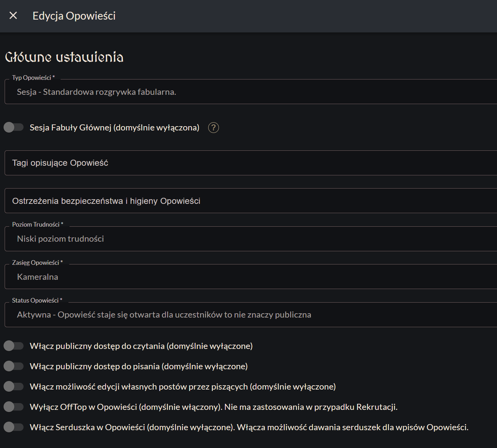This screenshot has width=497, height=448.
Task: Expand dropdown showing Niski poziom trudności
Action: point(250,239)
